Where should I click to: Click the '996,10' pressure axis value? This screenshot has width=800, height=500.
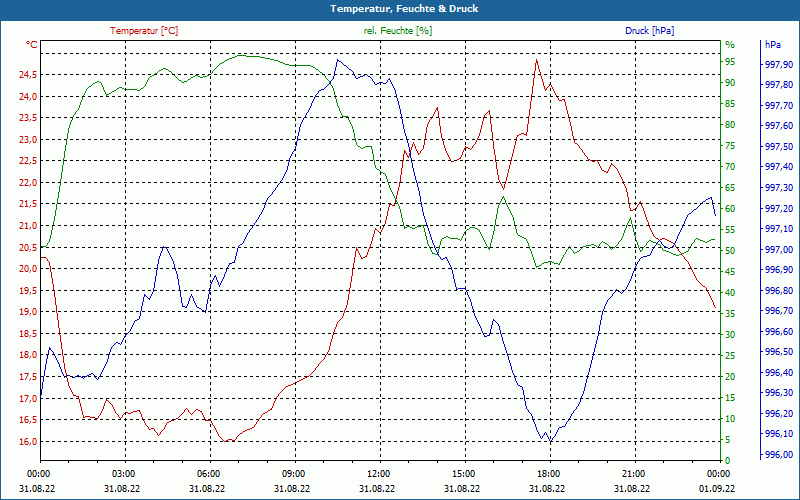779,434
